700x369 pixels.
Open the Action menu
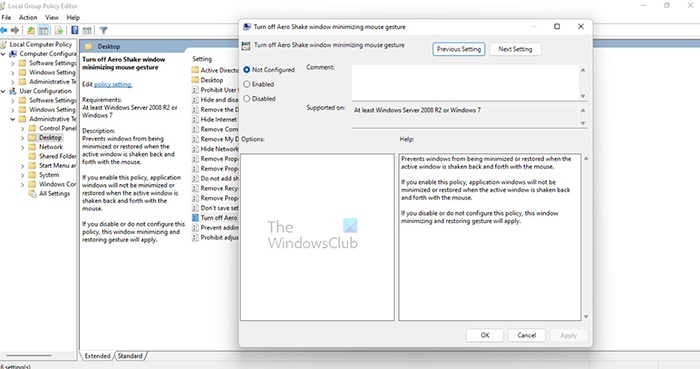click(x=28, y=17)
